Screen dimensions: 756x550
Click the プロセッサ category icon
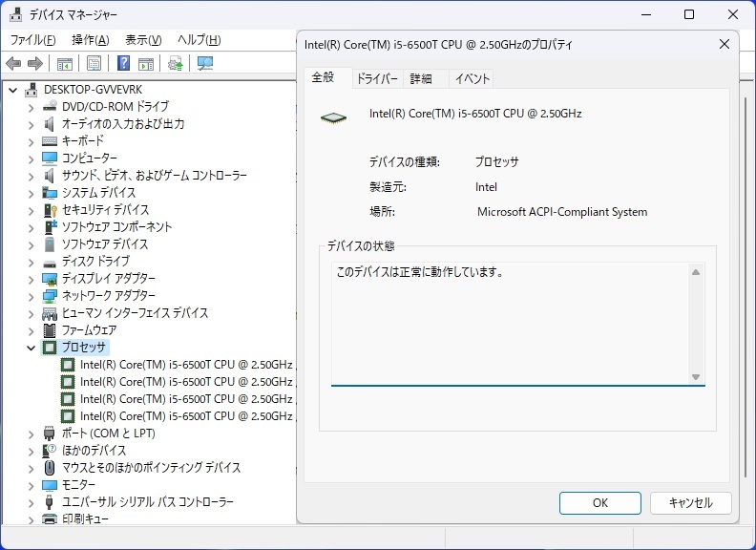point(50,348)
